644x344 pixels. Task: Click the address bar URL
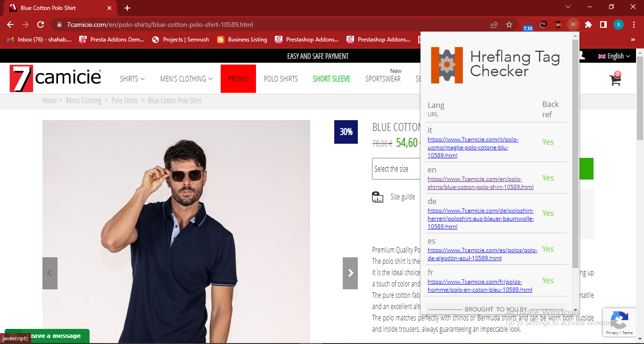coord(160,25)
